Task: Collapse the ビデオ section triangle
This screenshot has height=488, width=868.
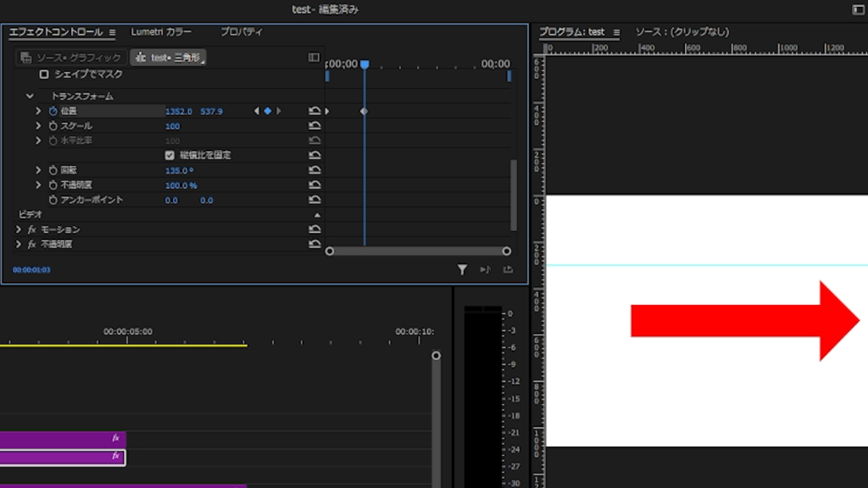Action: tap(317, 214)
